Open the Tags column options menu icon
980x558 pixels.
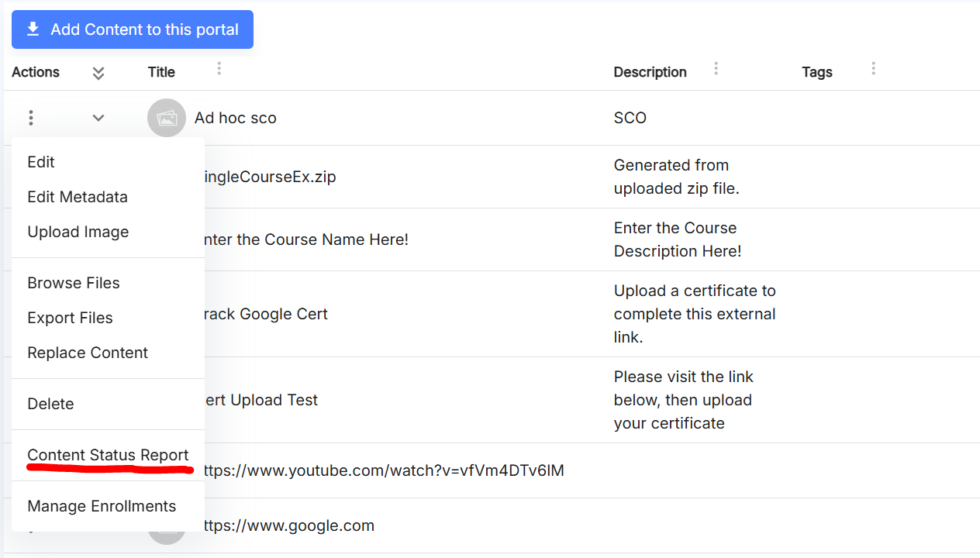(873, 69)
